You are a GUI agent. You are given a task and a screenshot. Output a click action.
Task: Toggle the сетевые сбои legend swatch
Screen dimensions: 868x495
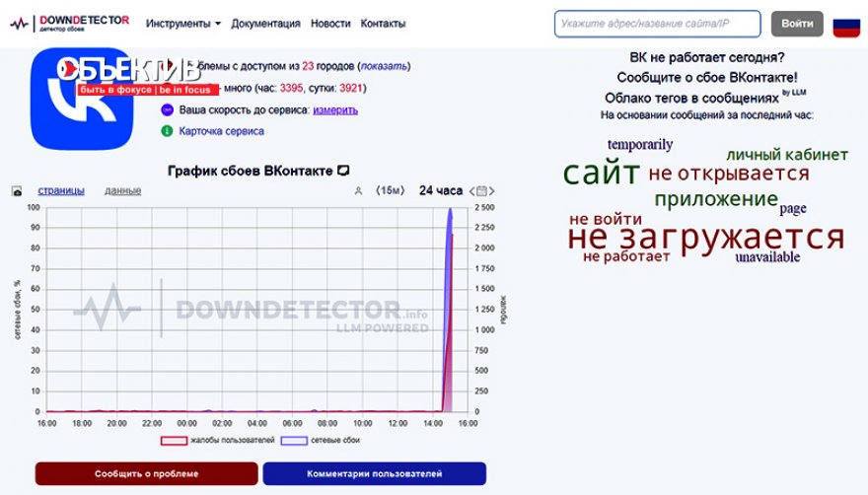294,441
